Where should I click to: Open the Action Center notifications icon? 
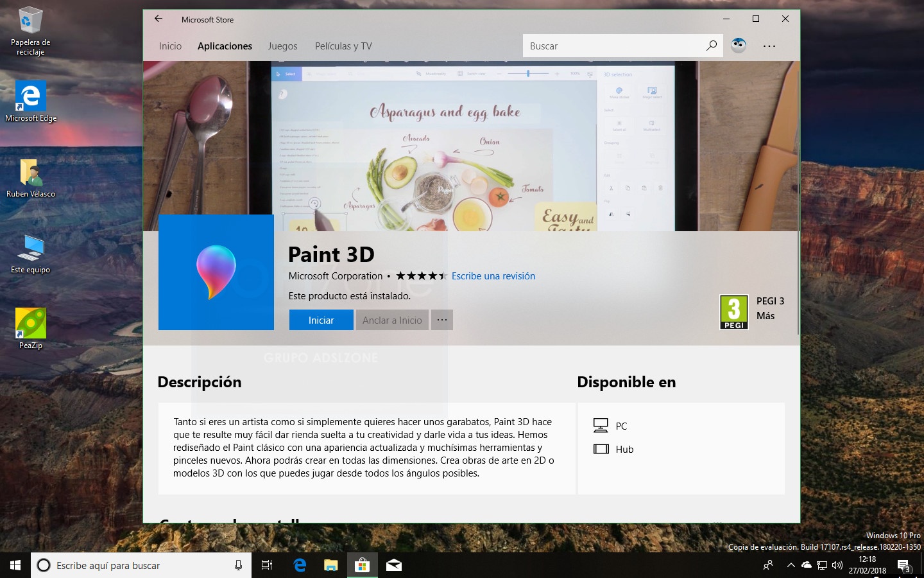(904, 566)
